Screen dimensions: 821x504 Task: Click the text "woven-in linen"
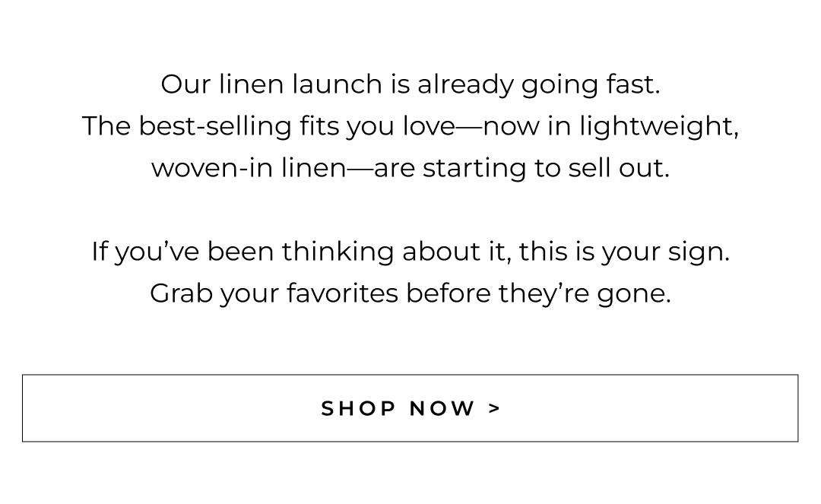(x=248, y=168)
